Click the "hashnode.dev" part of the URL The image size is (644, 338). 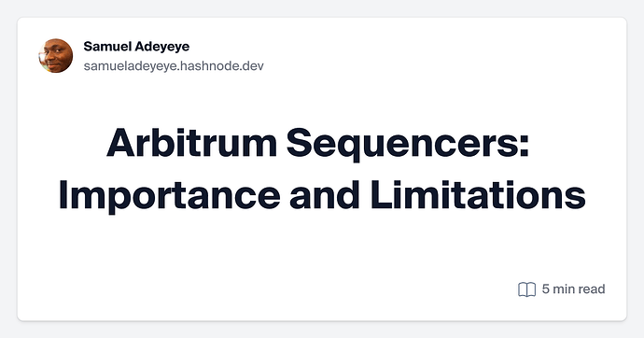tap(222, 65)
